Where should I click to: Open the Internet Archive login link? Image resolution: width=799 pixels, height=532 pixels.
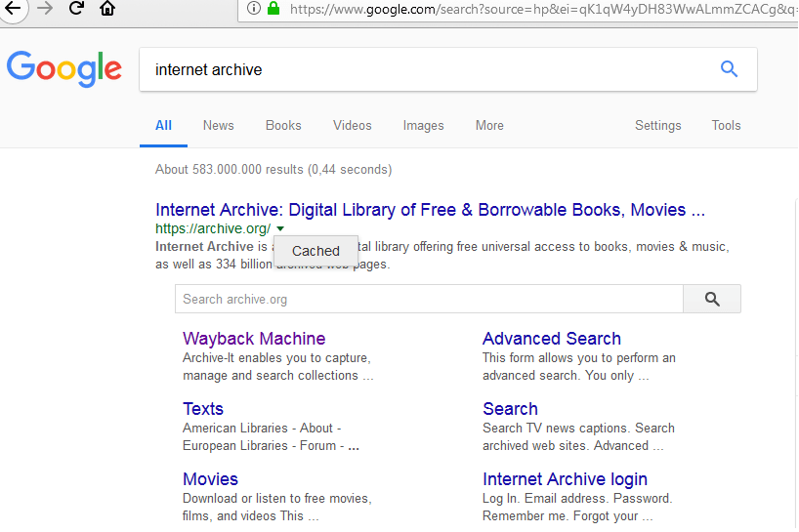(x=565, y=479)
